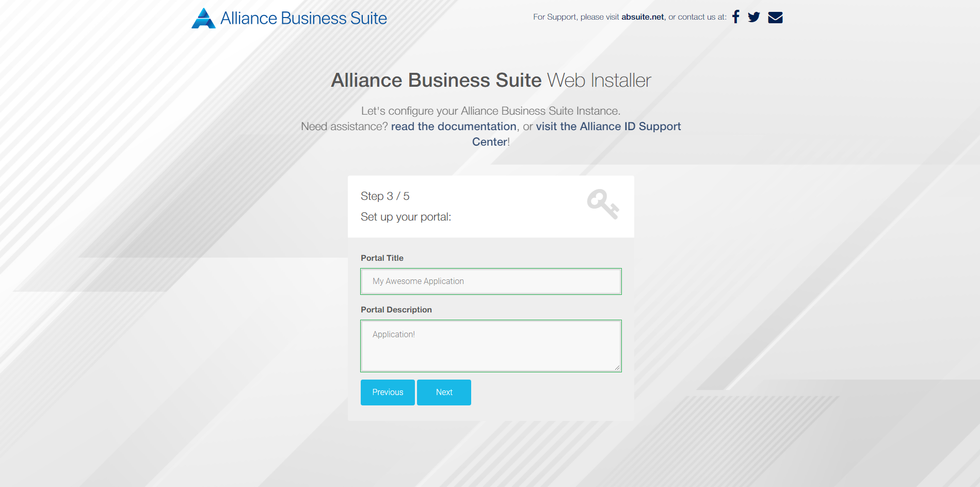The width and height of the screenshot is (980, 487).
Task: Click the Alliance Business Suite logo text
Action: [x=303, y=18]
